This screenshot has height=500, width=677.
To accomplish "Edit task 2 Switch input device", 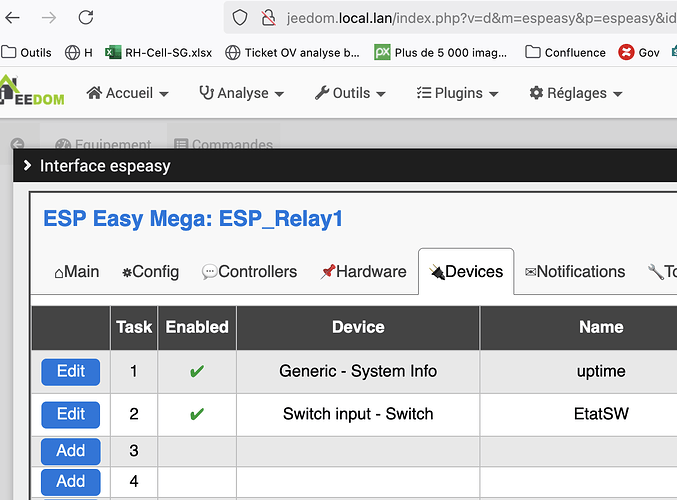I will tap(71, 415).
